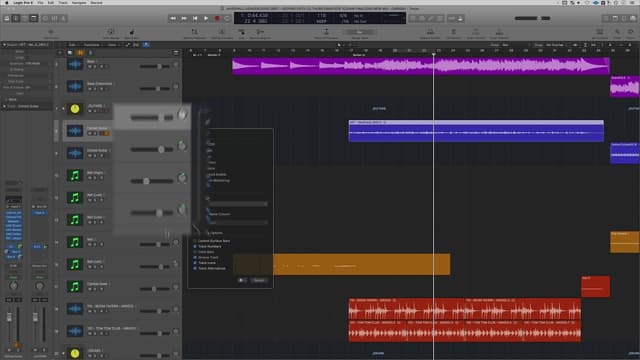Enable the Control Surface Bars checkbox
The image size is (640, 360).
[195, 241]
